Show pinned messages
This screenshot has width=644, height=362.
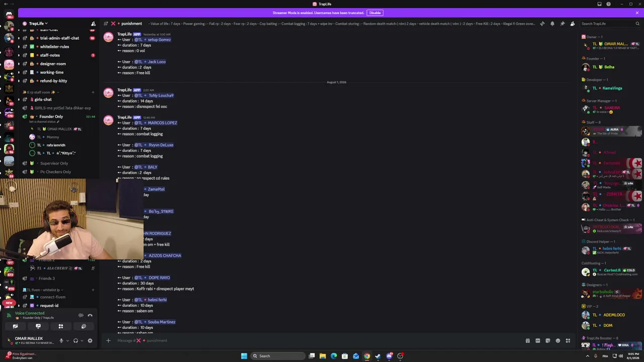(562, 24)
